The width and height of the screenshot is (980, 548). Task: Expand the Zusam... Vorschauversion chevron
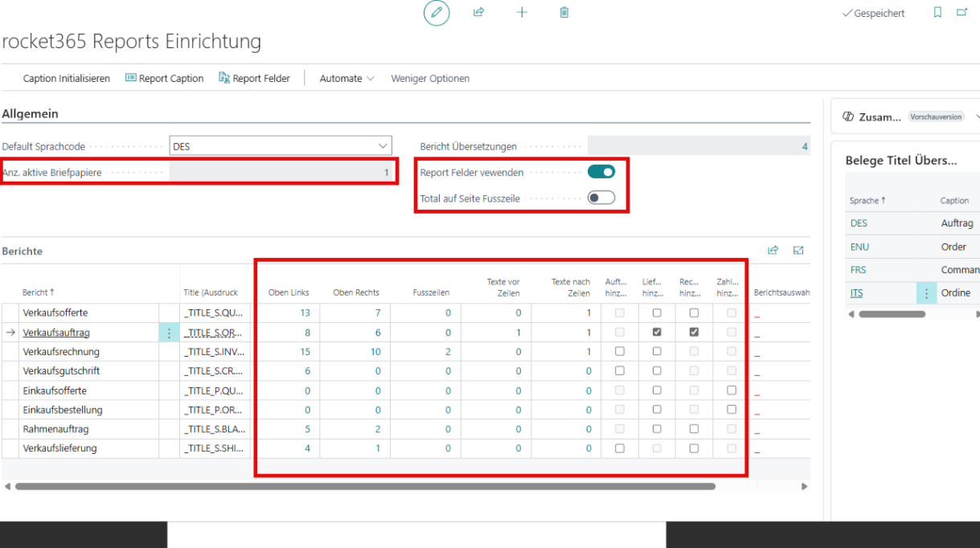(977, 117)
